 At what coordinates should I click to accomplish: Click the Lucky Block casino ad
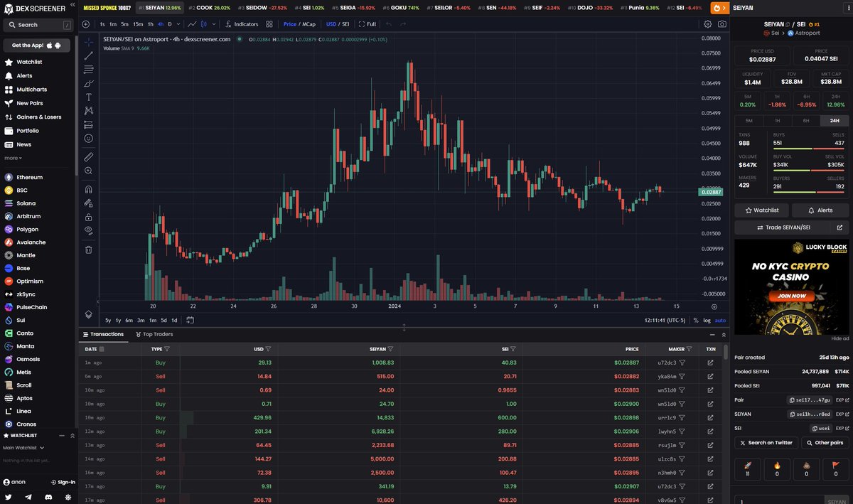[792, 286]
